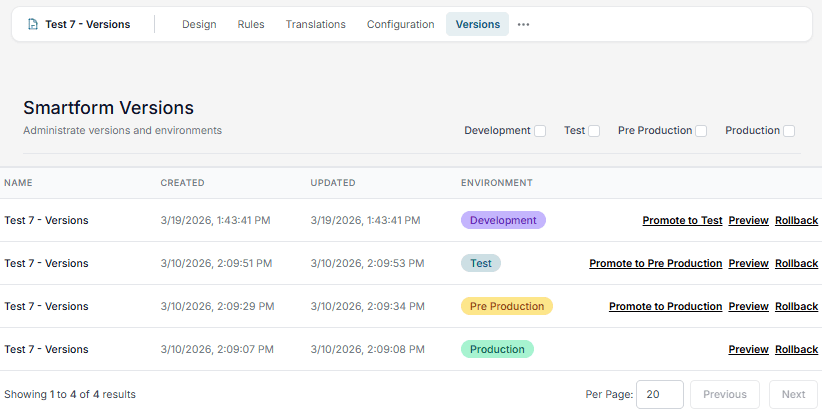Click created date 3/19/2026, 1:43:41 PM

click(x=215, y=220)
